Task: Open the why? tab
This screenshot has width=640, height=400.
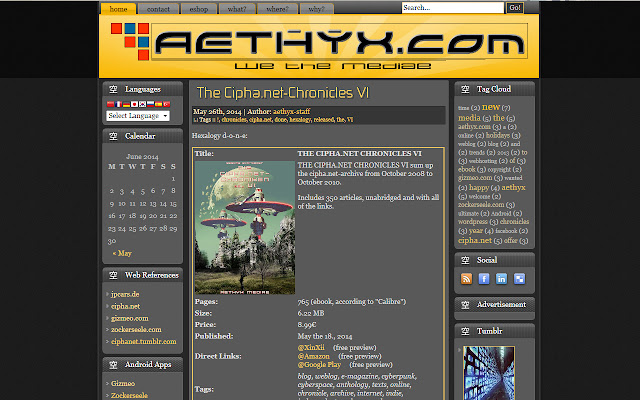Action: 317,9
